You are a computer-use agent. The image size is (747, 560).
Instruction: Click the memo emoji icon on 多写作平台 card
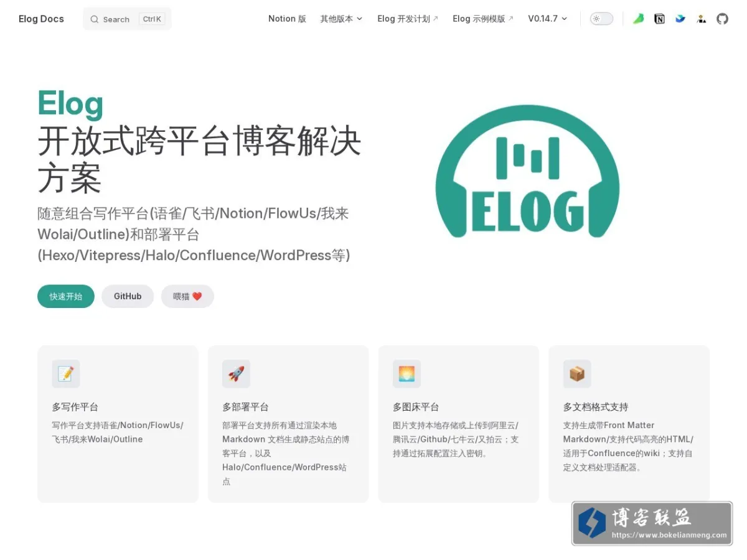(x=66, y=374)
